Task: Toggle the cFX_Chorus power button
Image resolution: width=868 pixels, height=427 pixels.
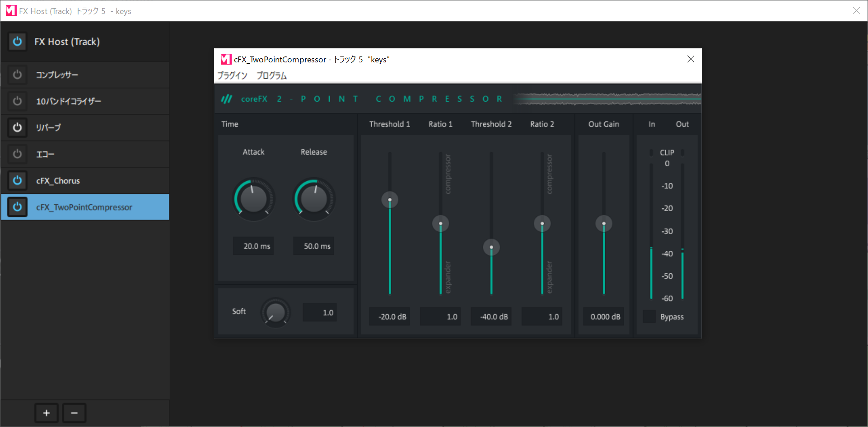Action: tap(17, 180)
